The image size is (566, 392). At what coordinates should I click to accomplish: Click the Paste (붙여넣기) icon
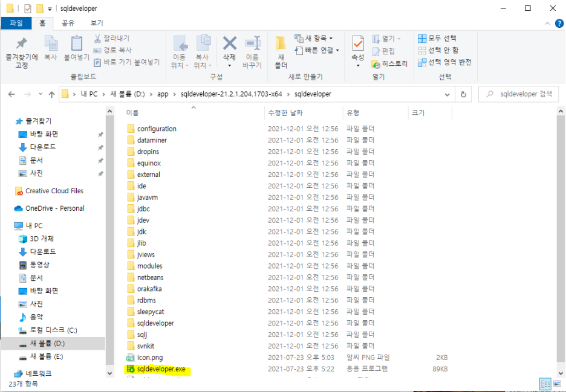77,43
